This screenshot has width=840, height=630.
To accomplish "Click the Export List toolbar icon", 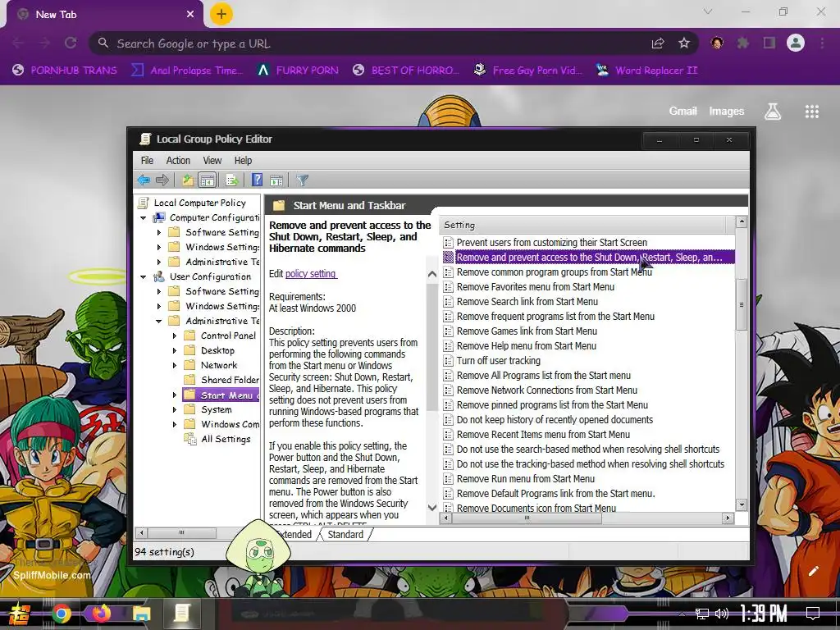I will click(232, 180).
